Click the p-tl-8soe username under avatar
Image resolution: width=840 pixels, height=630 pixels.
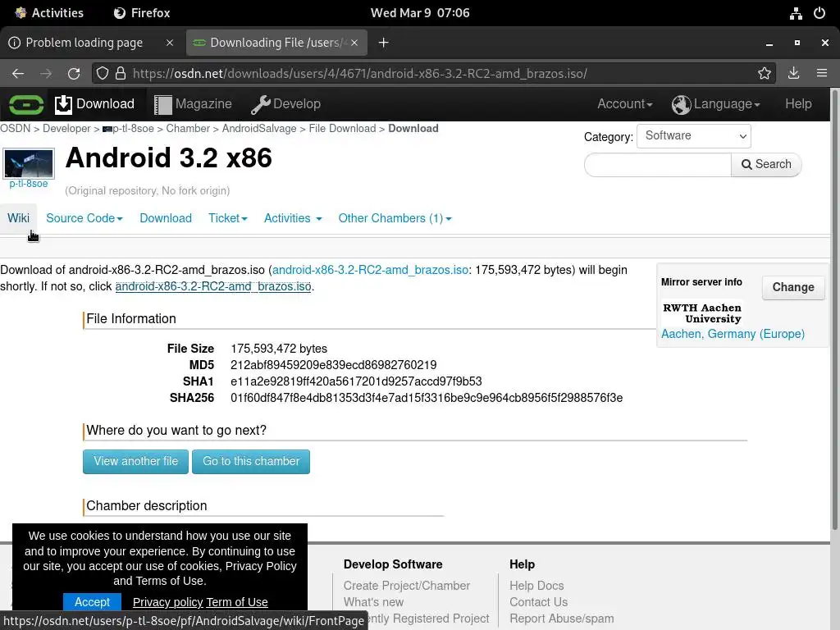click(29, 184)
